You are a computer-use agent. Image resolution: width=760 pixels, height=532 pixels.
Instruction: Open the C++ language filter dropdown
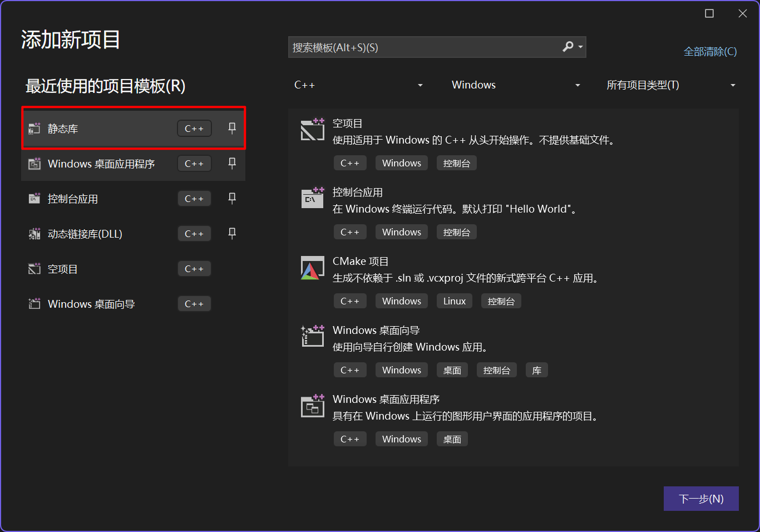358,85
